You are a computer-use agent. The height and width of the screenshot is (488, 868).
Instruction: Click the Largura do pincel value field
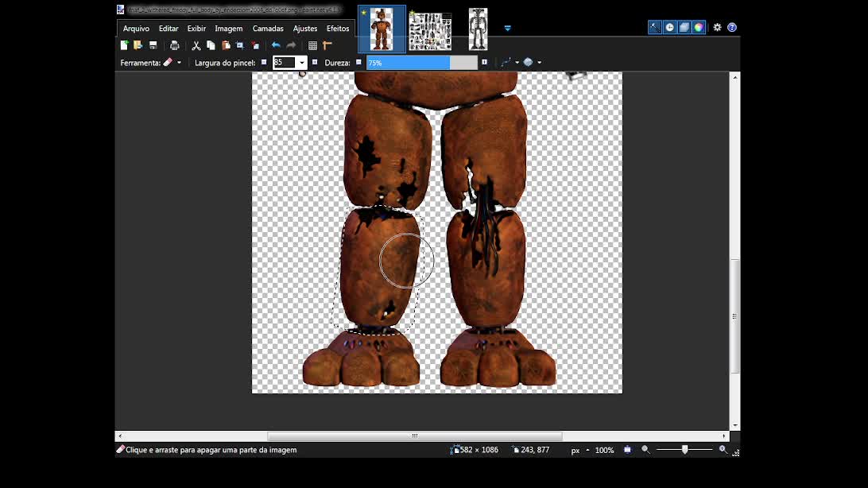[285, 63]
